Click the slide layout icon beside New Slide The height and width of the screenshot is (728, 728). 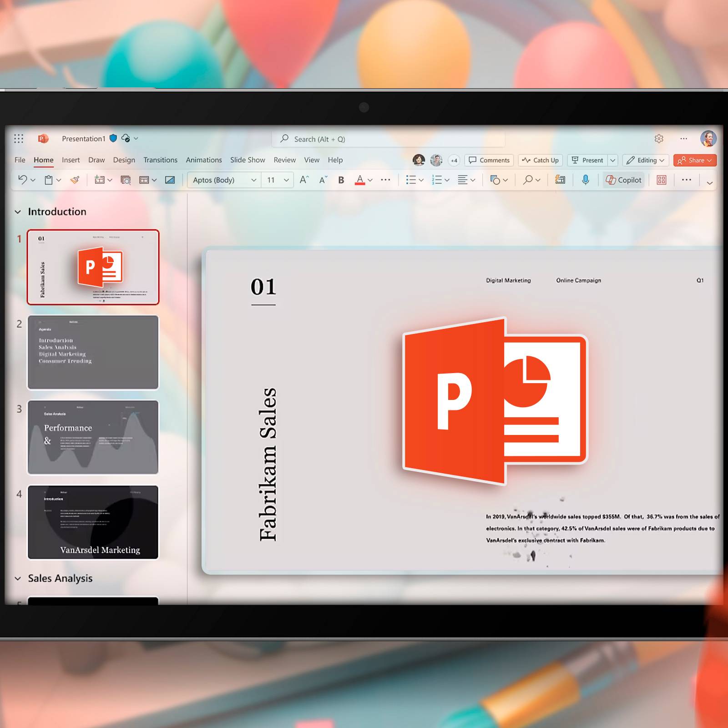pos(126,180)
